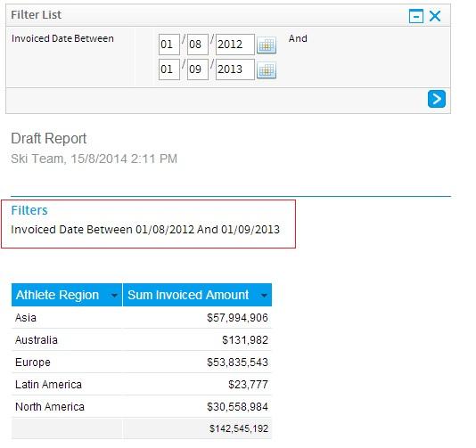Select the Europe row
Screen dimensions: 476x448
[x=142, y=362]
